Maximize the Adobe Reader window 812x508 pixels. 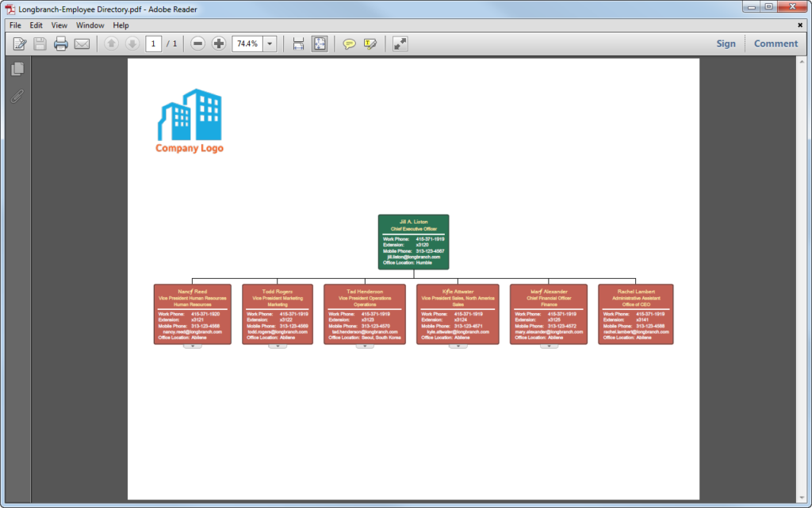pos(769,6)
